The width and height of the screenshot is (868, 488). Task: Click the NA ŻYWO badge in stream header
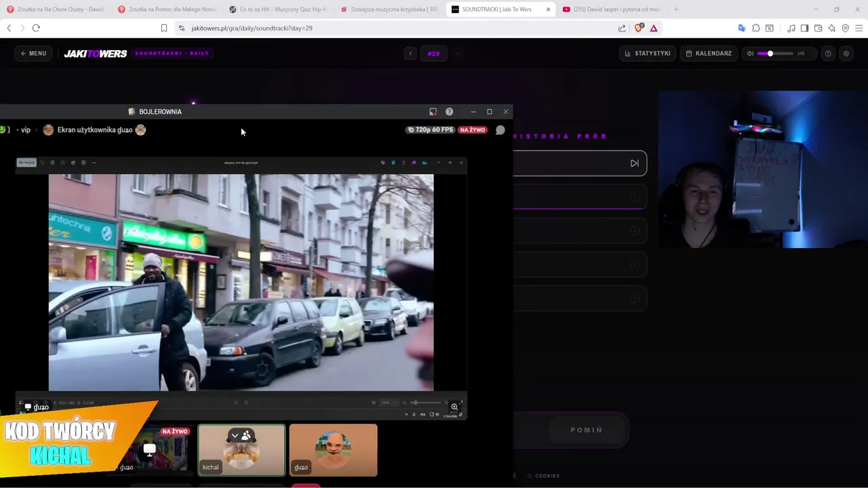(473, 129)
